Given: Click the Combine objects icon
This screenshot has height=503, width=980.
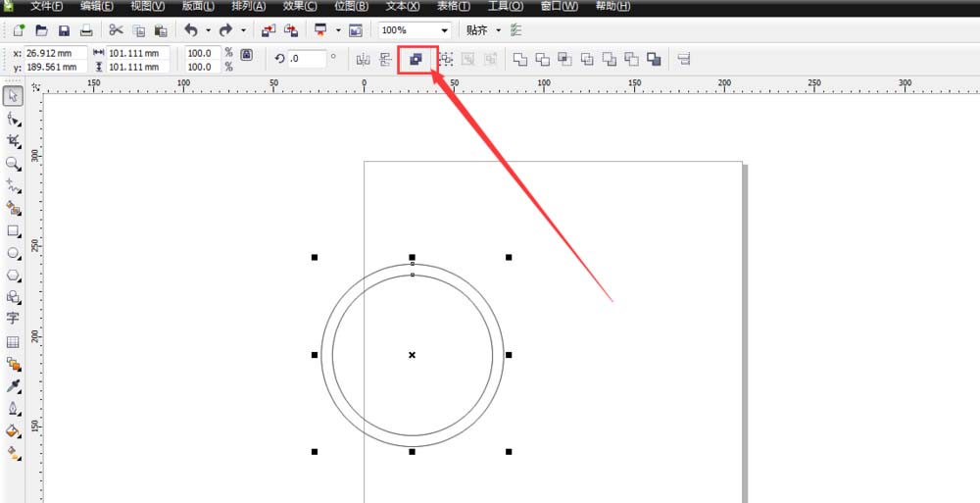Looking at the screenshot, I should click(416, 60).
